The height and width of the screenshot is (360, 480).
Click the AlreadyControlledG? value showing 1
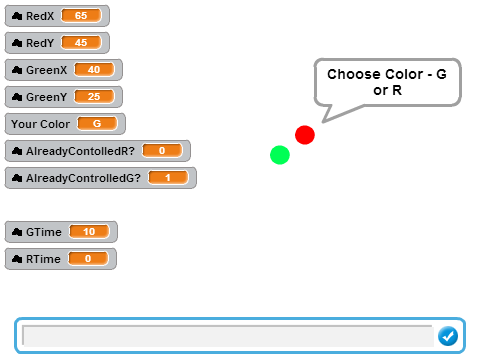point(168,178)
